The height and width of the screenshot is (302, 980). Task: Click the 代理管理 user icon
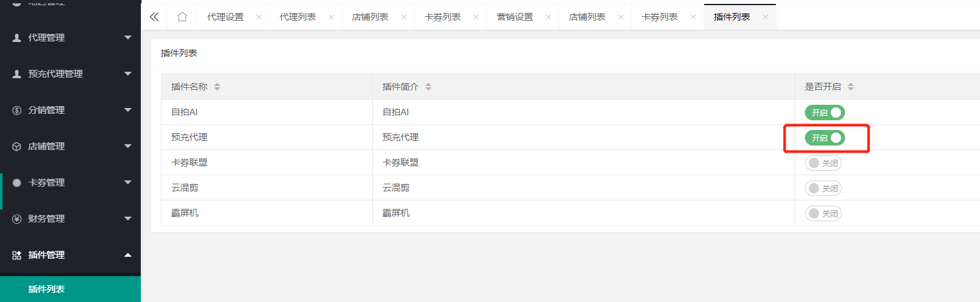coord(17,38)
